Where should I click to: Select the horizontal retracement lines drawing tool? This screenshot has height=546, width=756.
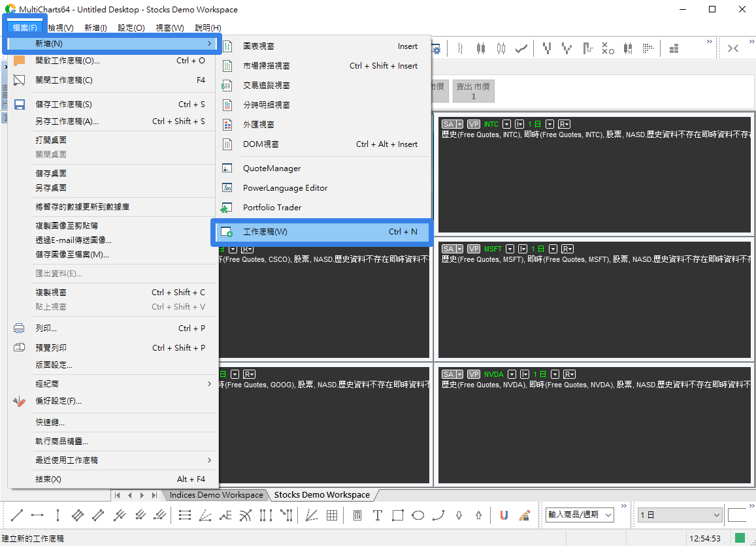coord(185,515)
